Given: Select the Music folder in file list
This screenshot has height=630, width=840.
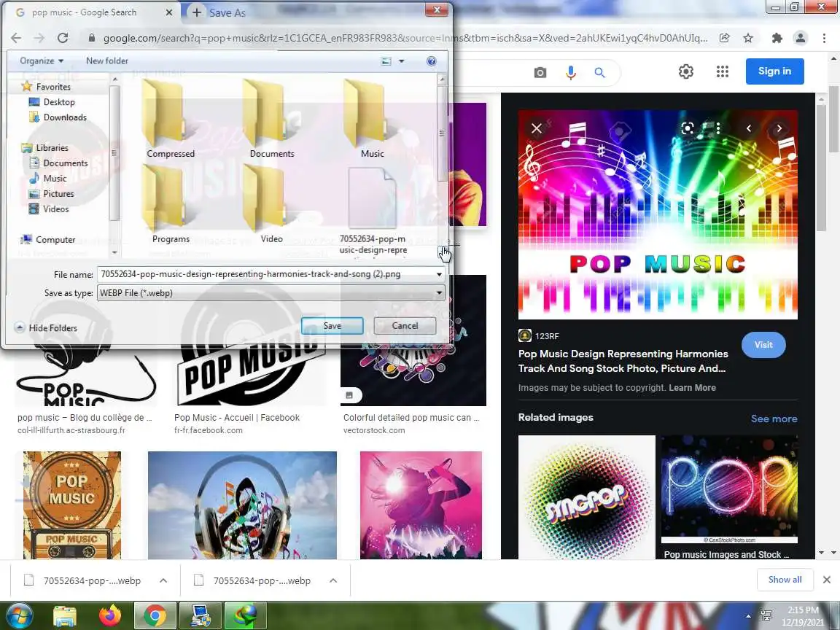Looking at the screenshot, I should click(373, 119).
